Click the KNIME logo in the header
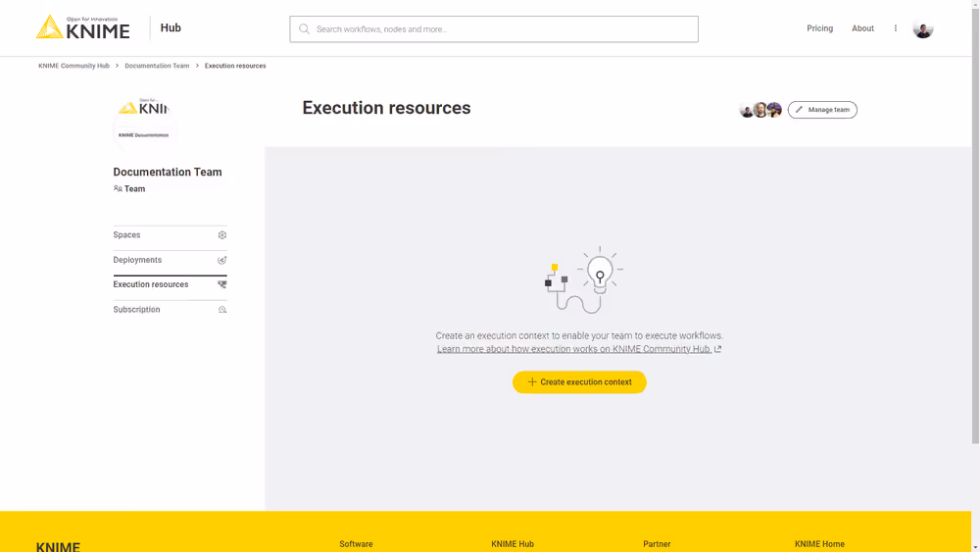980x552 pixels. [82, 27]
